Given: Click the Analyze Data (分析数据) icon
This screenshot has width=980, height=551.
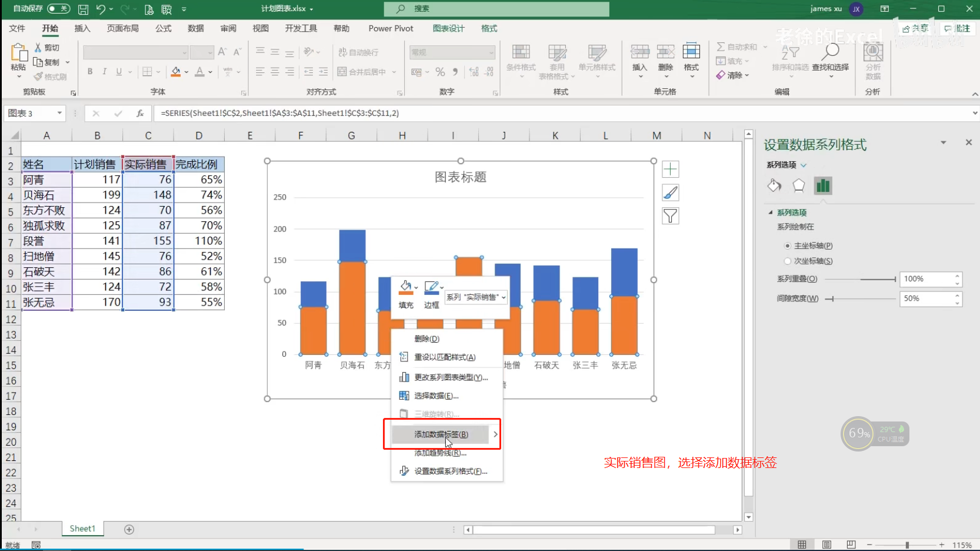Looking at the screenshot, I should [873, 52].
